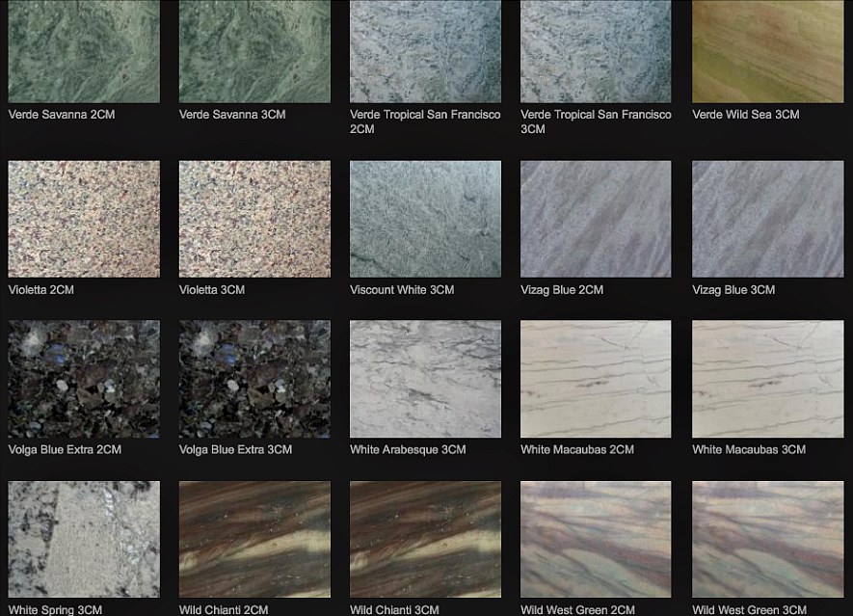View the Viscount White 3CM slab image

tap(425, 219)
